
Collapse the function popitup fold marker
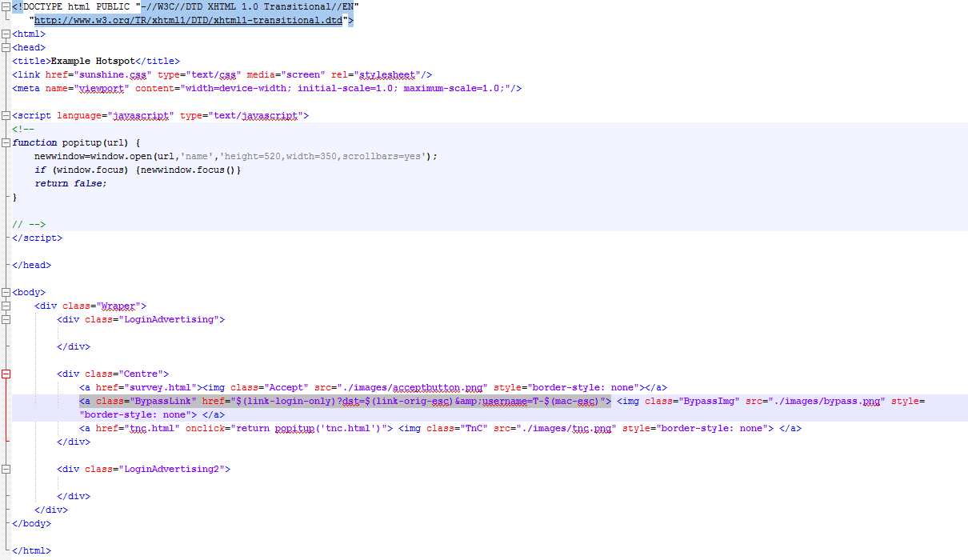pyautogui.click(x=6, y=143)
